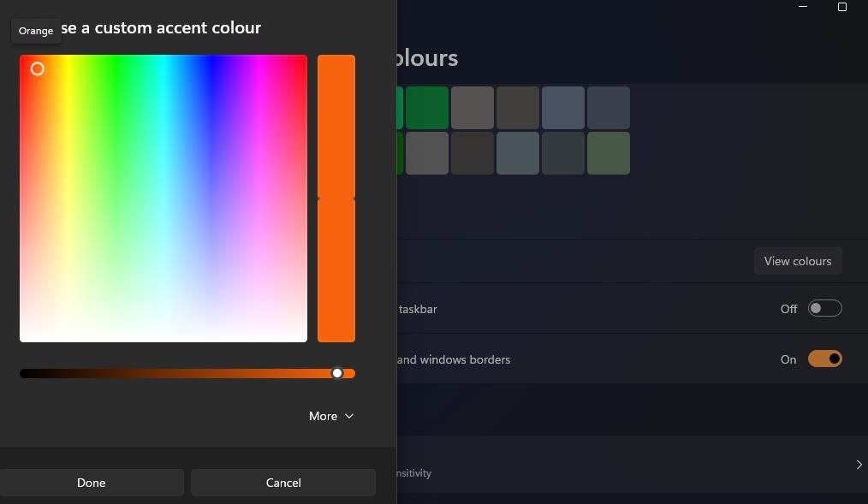Maximize the Settings window

tap(842, 7)
